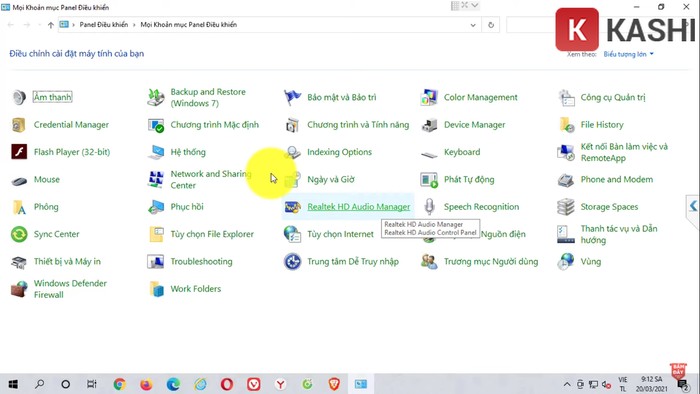Screen dimensions: 700x394
Task: Click the Ngày và Giờ link
Action: (331, 179)
